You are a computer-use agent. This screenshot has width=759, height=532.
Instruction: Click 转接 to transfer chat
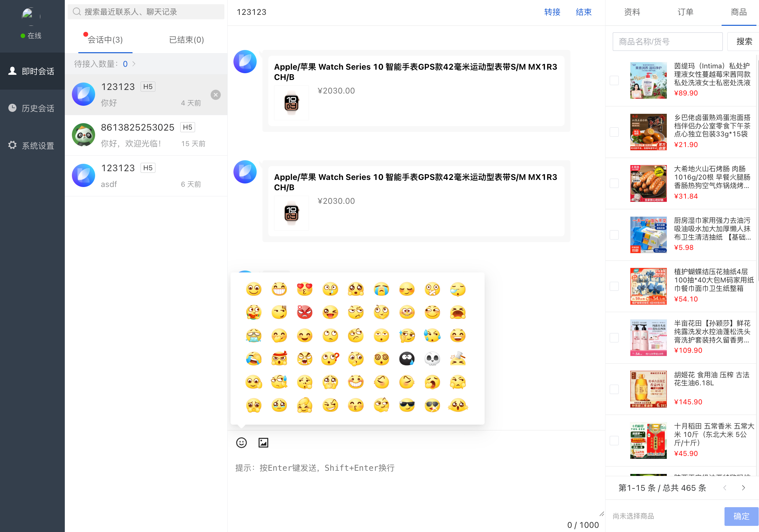pyautogui.click(x=552, y=12)
